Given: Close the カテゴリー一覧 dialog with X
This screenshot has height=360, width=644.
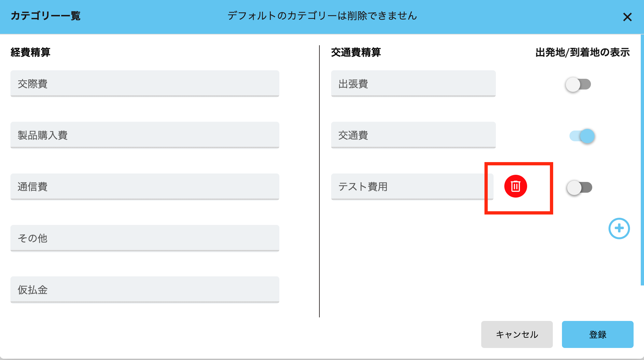Looking at the screenshot, I should pos(627,17).
